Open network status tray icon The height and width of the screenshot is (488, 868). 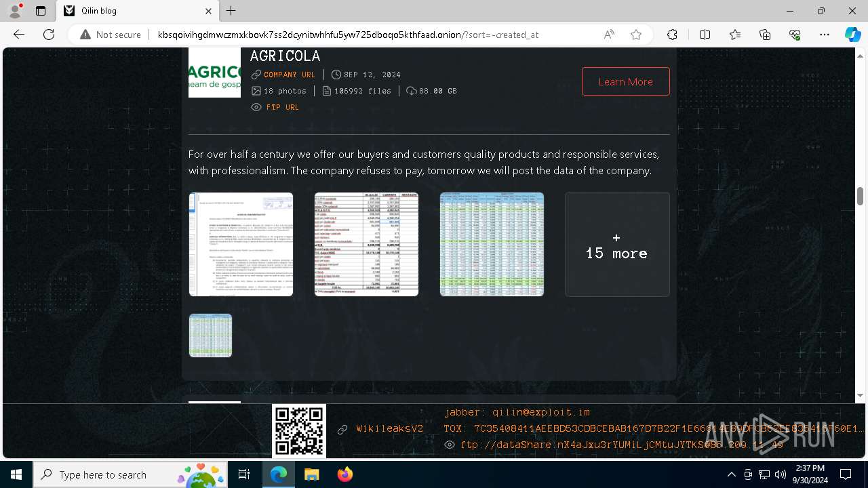pos(764,474)
